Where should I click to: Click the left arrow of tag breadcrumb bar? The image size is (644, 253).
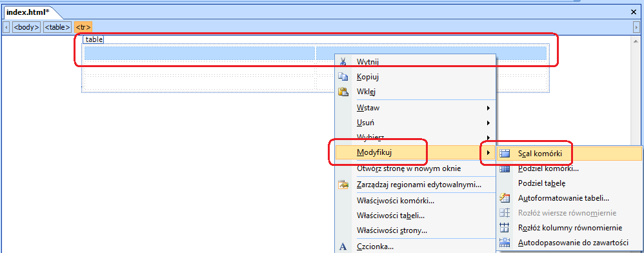tap(6, 28)
